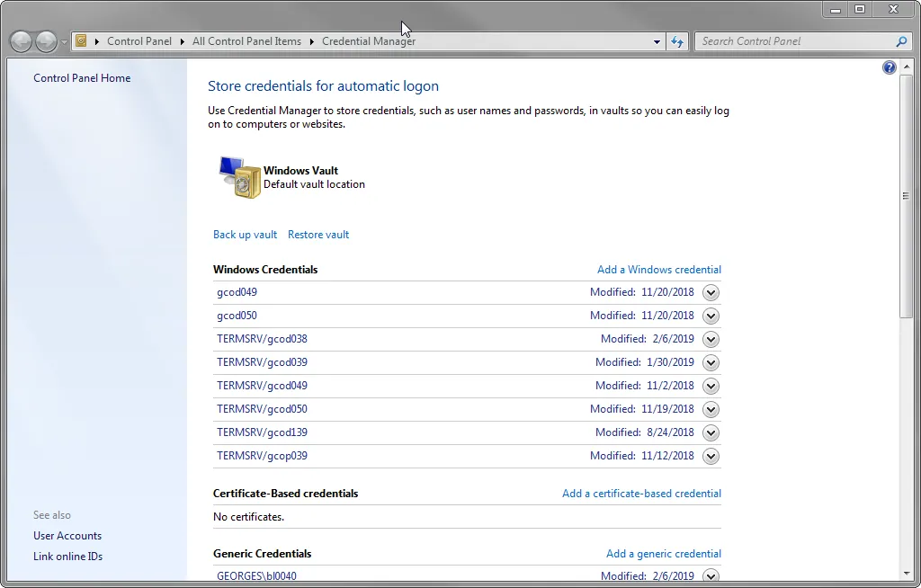Click the TERMSRV/gcod039 entry name

(x=262, y=362)
